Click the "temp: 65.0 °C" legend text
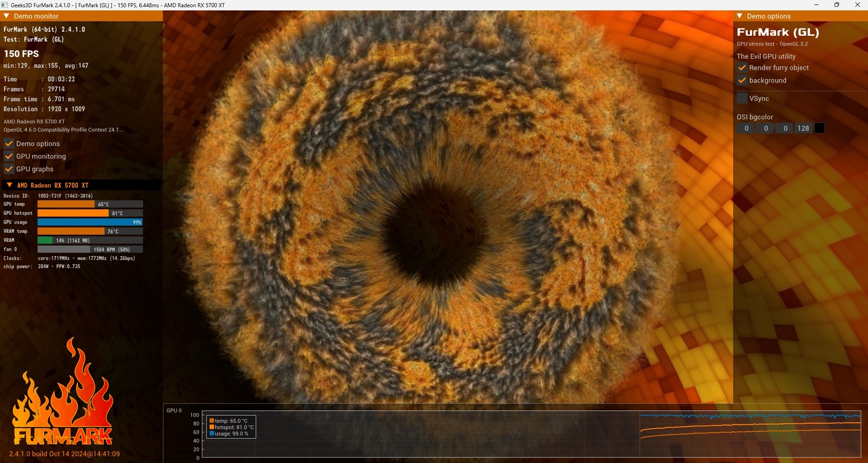This screenshot has width=868, height=463. pyautogui.click(x=231, y=421)
